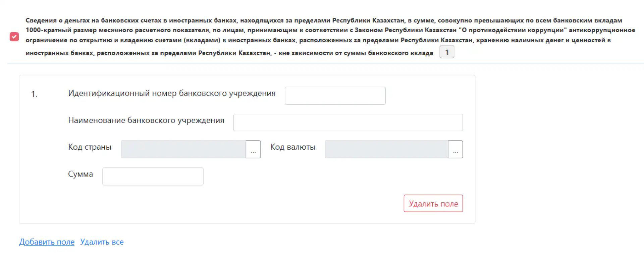This screenshot has width=644, height=257.
Task: Open the currency code lookup ellipsis button
Action: coord(455,149)
